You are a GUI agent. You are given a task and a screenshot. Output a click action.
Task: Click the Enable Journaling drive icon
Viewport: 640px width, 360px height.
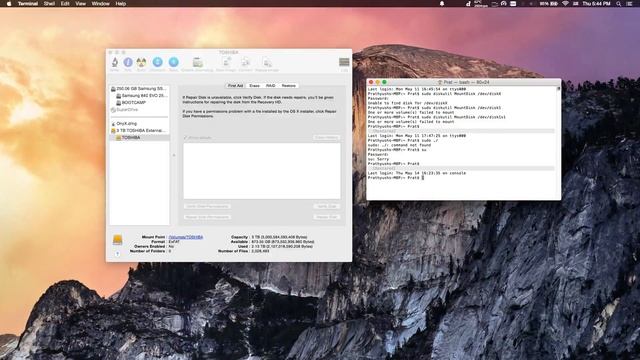click(198, 62)
